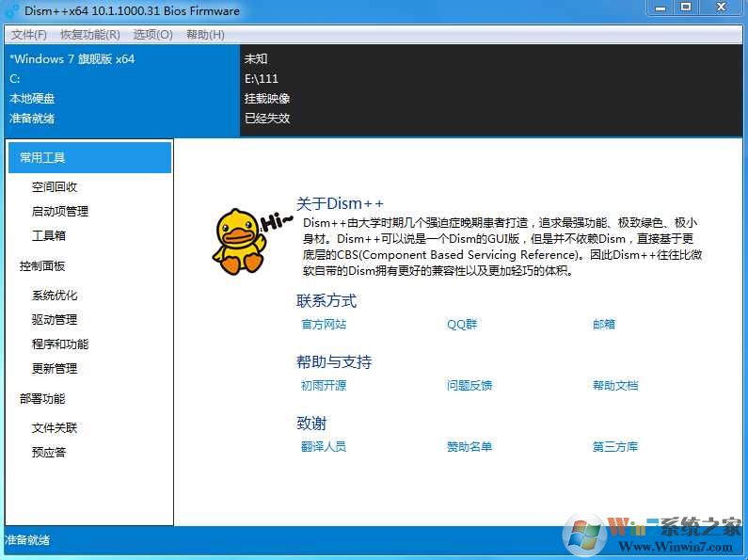748x560 pixels.
Task: Open the 文件(F) menu
Action: point(29,35)
